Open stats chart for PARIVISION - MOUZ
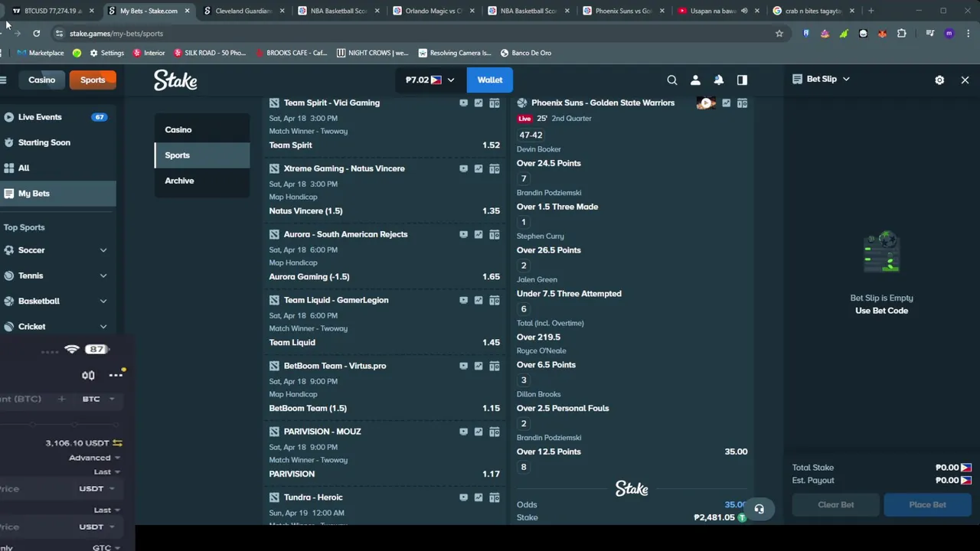The height and width of the screenshot is (551, 980). tap(479, 432)
